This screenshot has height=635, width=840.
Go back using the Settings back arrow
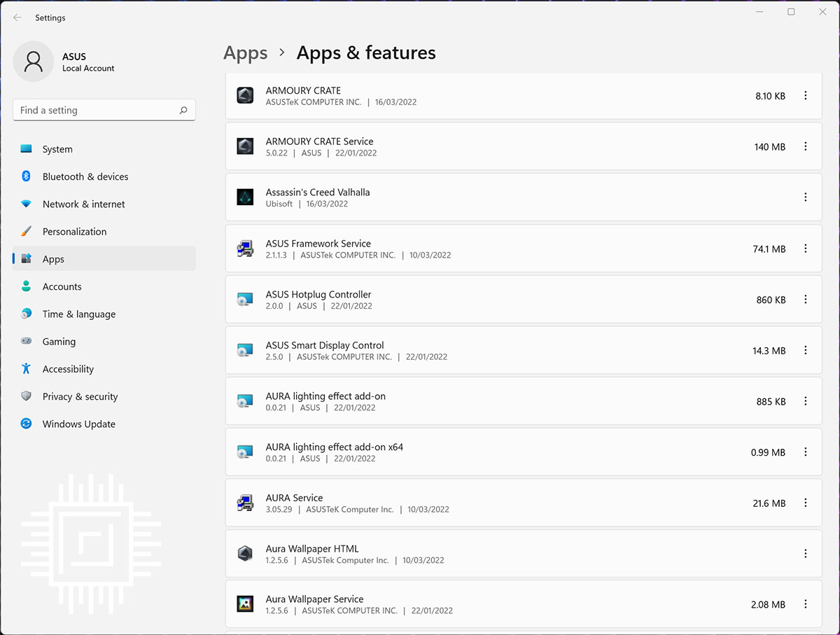coord(17,18)
